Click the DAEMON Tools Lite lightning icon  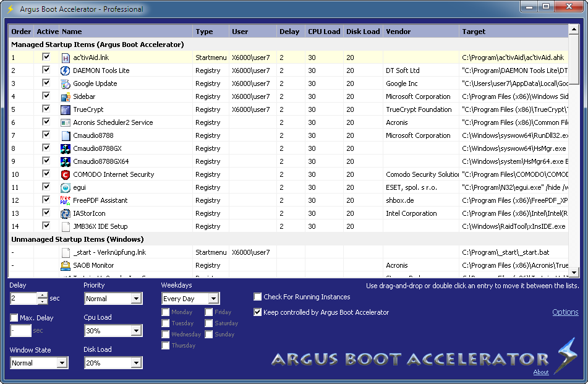[x=66, y=70]
